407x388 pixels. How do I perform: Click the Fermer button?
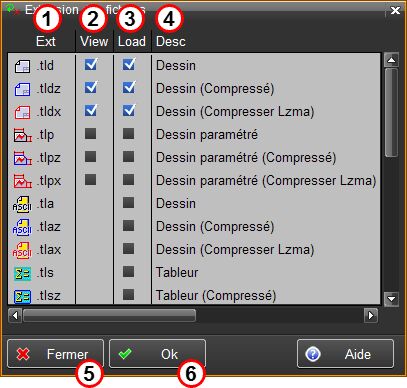[x=55, y=354]
